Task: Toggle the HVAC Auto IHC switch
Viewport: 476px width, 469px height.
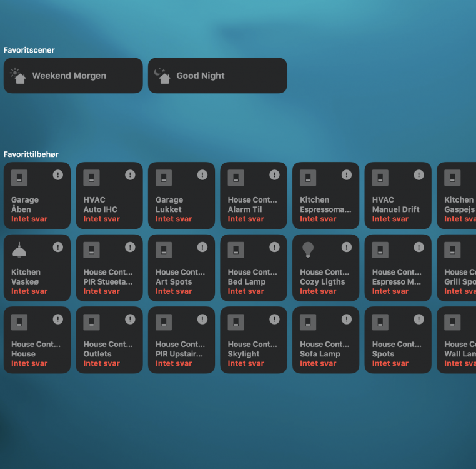Action: [109, 196]
